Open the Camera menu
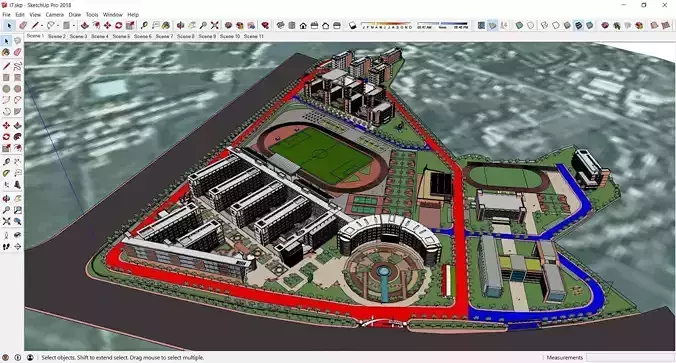This screenshot has height=363, width=676. pyautogui.click(x=54, y=14)
